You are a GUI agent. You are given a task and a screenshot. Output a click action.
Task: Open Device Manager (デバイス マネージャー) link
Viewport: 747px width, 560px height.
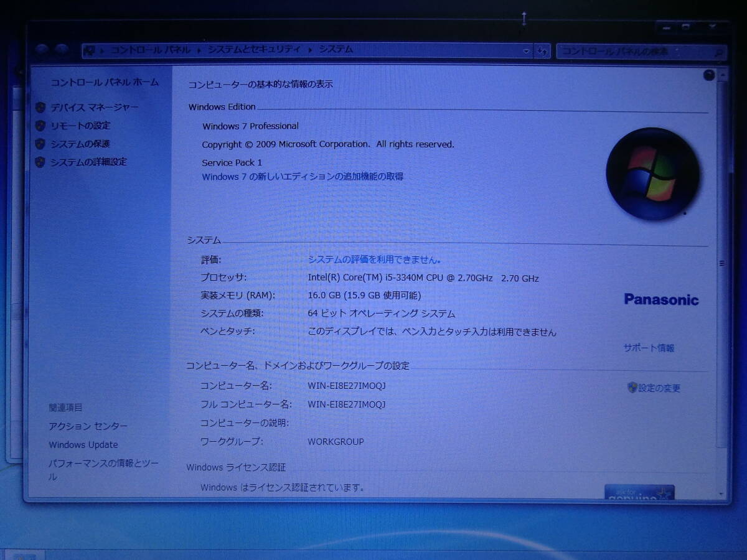pyautogui.click(x=95, y=107)
